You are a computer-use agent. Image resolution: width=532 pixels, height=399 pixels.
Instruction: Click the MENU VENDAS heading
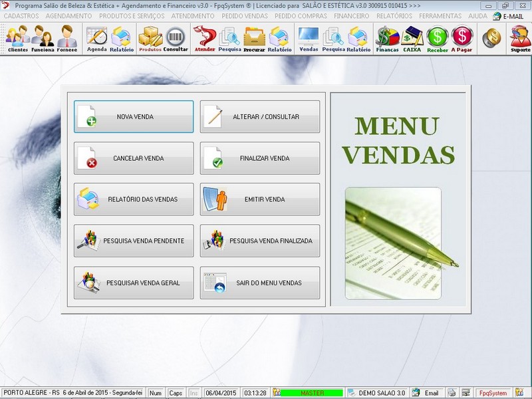click(398, 140)
